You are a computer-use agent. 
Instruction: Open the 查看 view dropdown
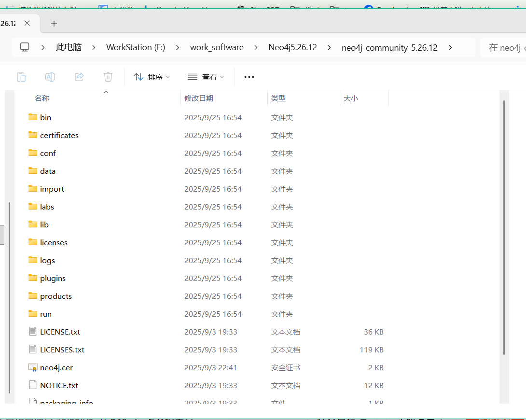206,77
